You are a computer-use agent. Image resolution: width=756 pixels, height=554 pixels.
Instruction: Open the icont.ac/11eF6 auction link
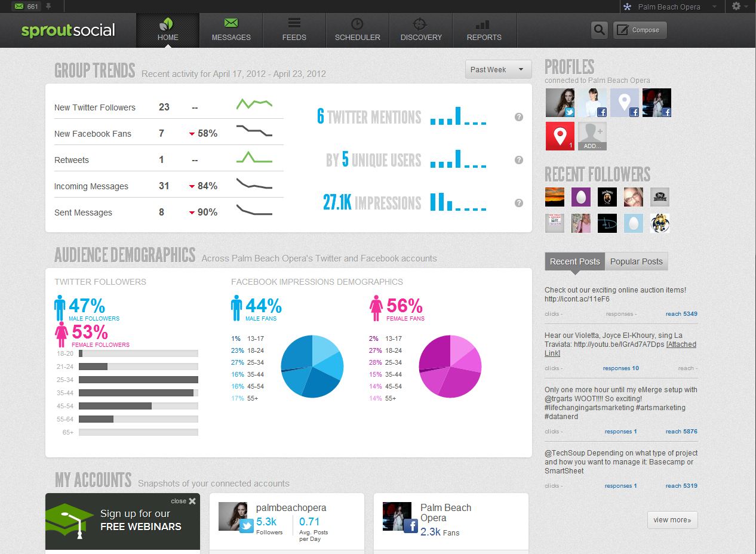pos(577,299)
